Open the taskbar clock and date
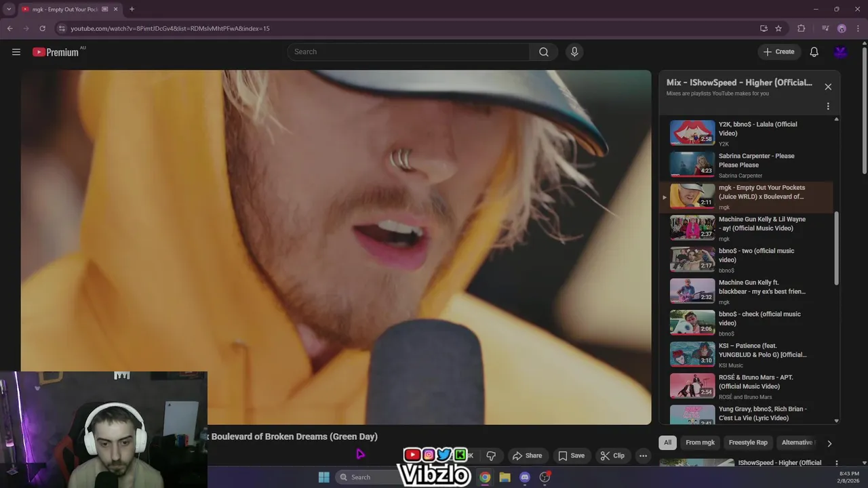Screen dimensions: 868x488 click(x=849, y=477)
